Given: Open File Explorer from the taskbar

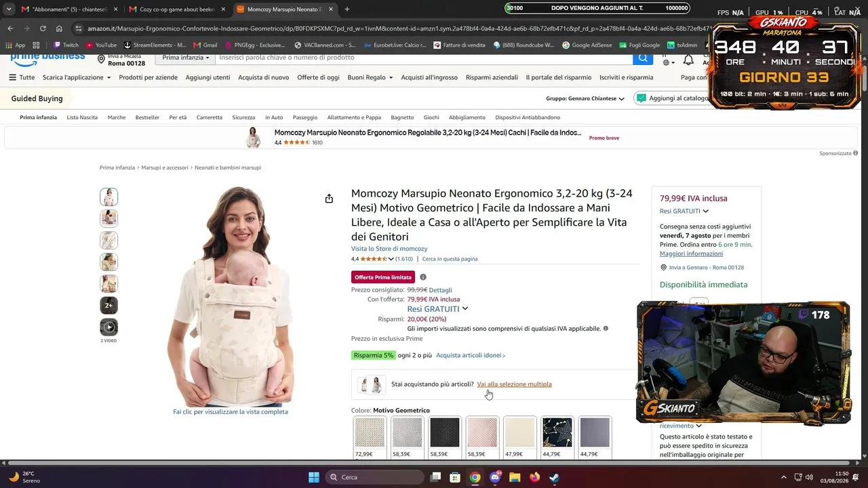Looking at the screenshot, I should [515, 477].
